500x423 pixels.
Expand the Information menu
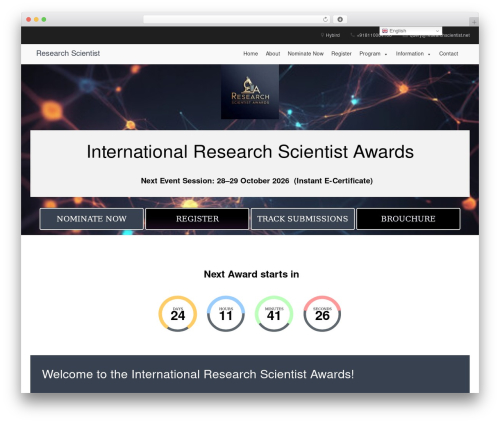click(413, 54)
